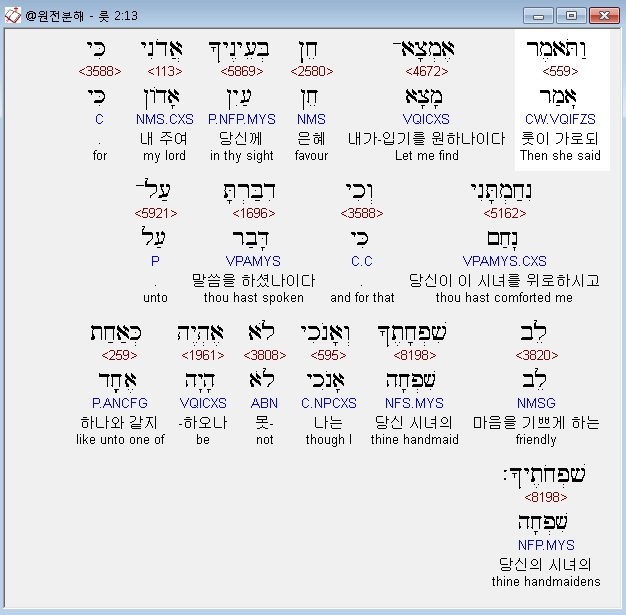Viewport: 626px width, 615px height.
Task: Select the gloss 'thou hast spoken'
Action: click(x=254, y=298)
